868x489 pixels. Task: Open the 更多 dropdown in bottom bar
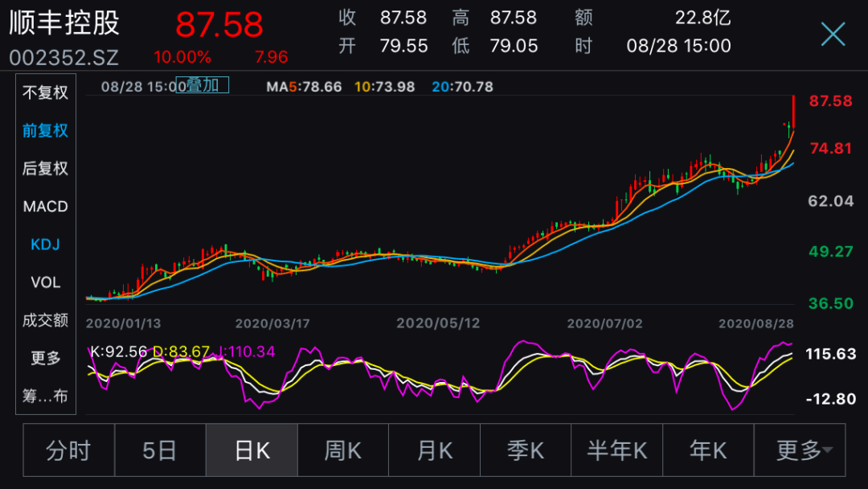(x=800, y=450)
